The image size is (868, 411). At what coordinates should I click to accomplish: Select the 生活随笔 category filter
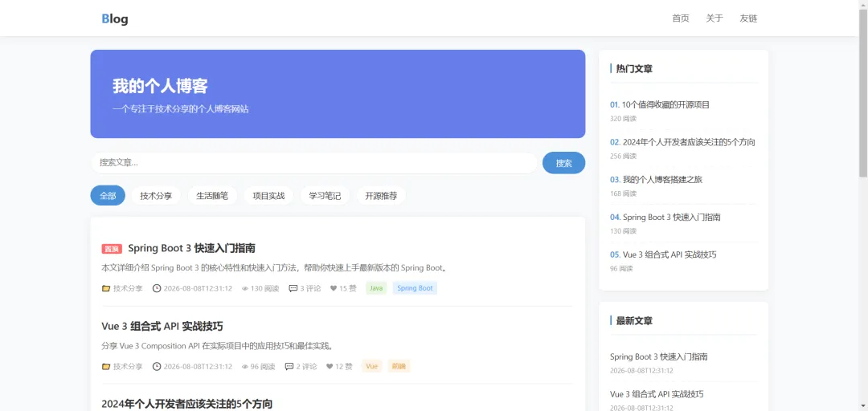point(212,195)
